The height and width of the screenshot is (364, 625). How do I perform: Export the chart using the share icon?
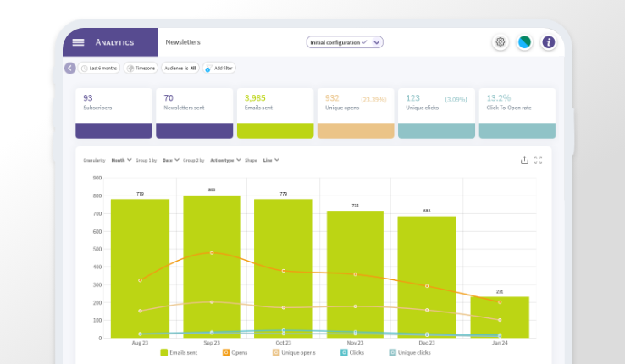click(524, 160)
